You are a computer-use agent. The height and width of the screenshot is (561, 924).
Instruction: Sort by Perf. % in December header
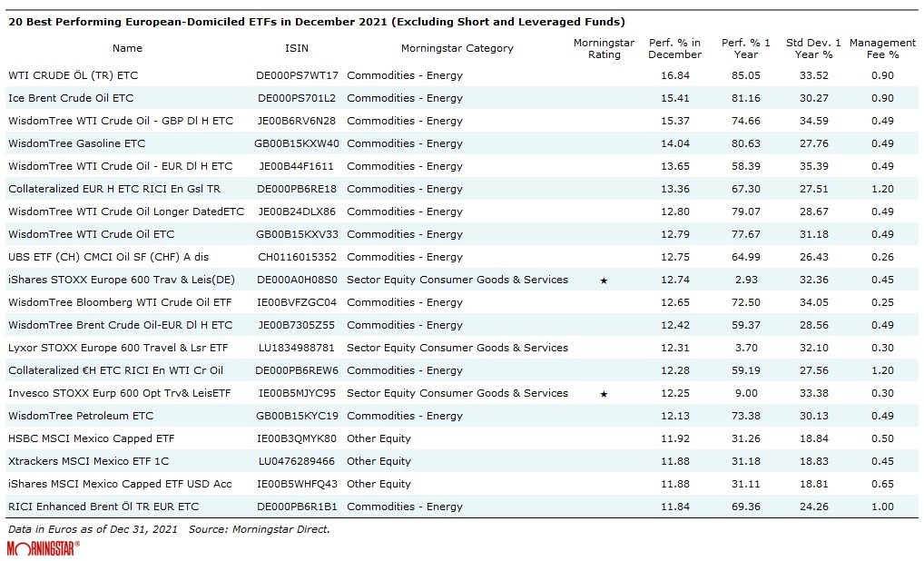click(674, 49)
